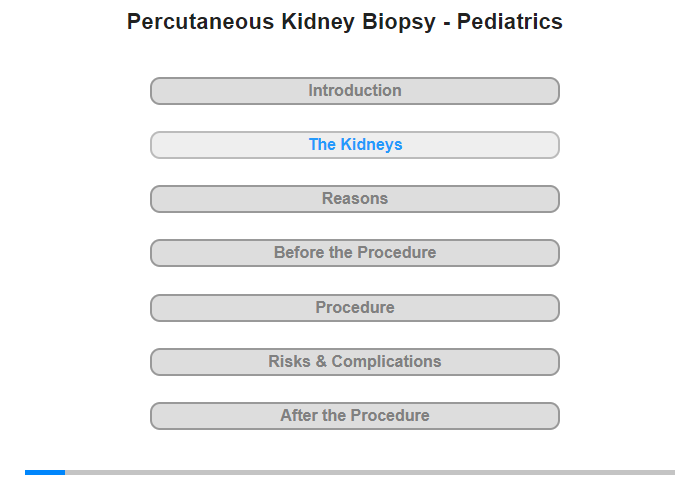Click the Percutaneous Kidney Biopsy - Pediatrics heading
This screenshot has height=480, width=700.
pos(345,22)
